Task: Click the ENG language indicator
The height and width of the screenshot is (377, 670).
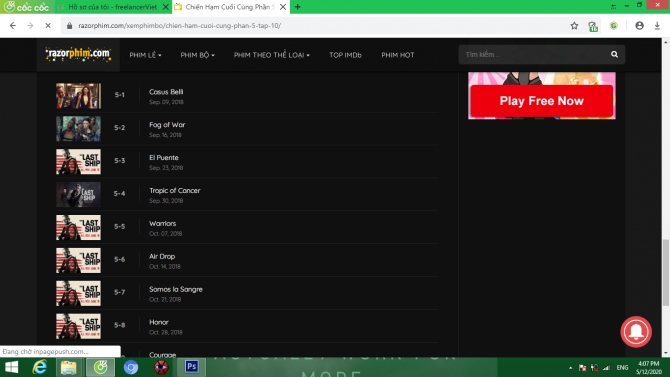Action: click(622, 368)
